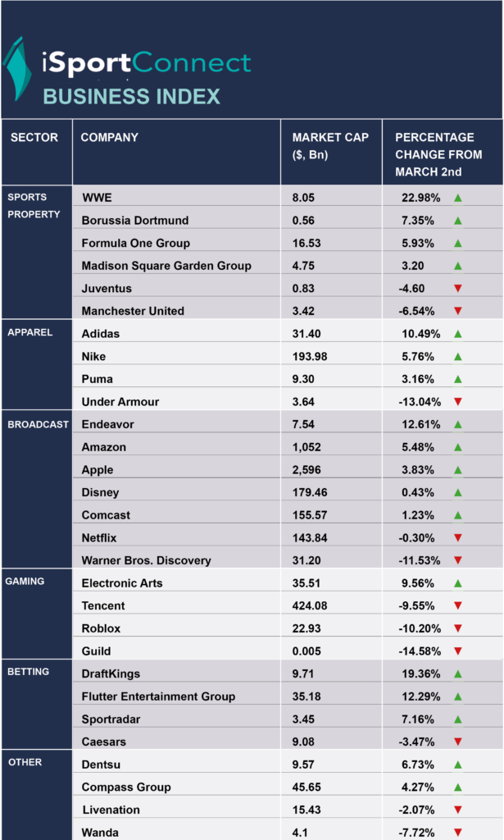Click the Flutter Entertainment Group entry
The width and height of the screenshot is (504, 840).
pos(158,696)
